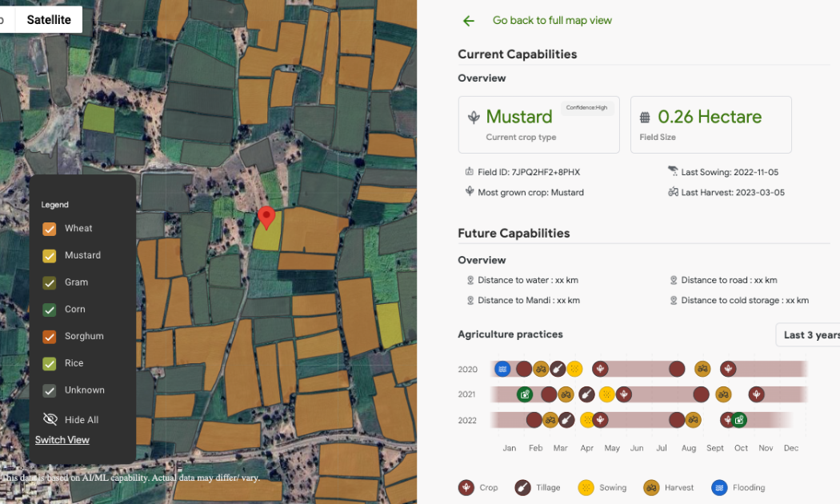The image size is (840, 504).
Task: Click the 2021 year label
Action: click(x=466, y=394)
